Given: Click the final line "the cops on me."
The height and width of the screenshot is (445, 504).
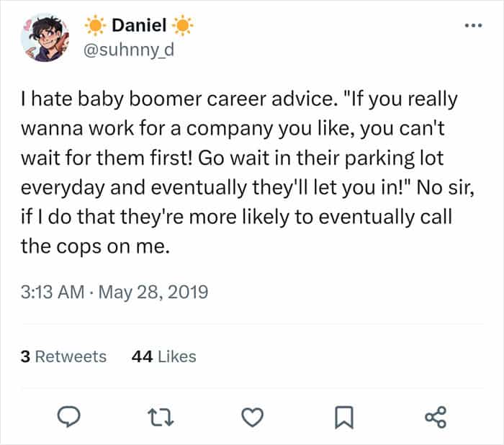Looking at the screenshot, I should tap(98, 247).
